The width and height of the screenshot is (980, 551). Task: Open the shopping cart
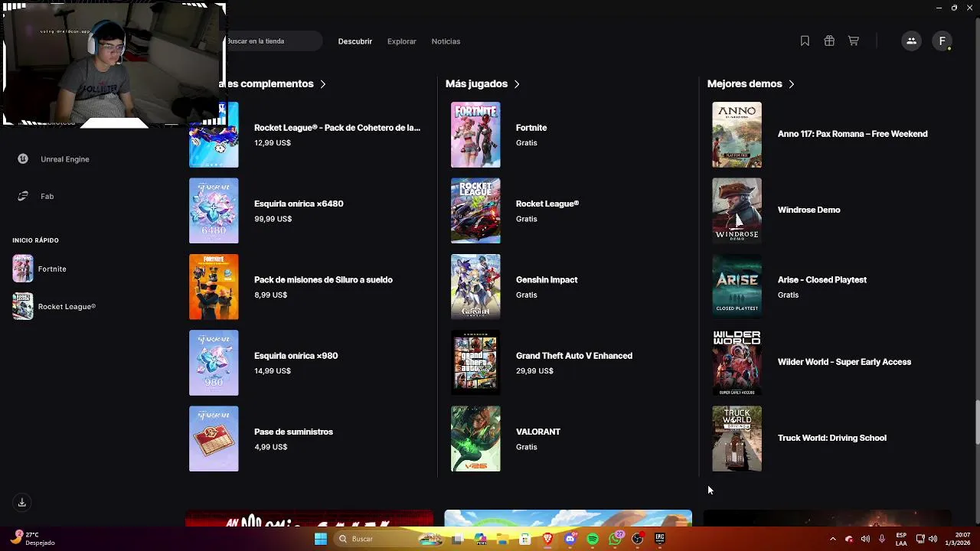click(x=853, y=41)
